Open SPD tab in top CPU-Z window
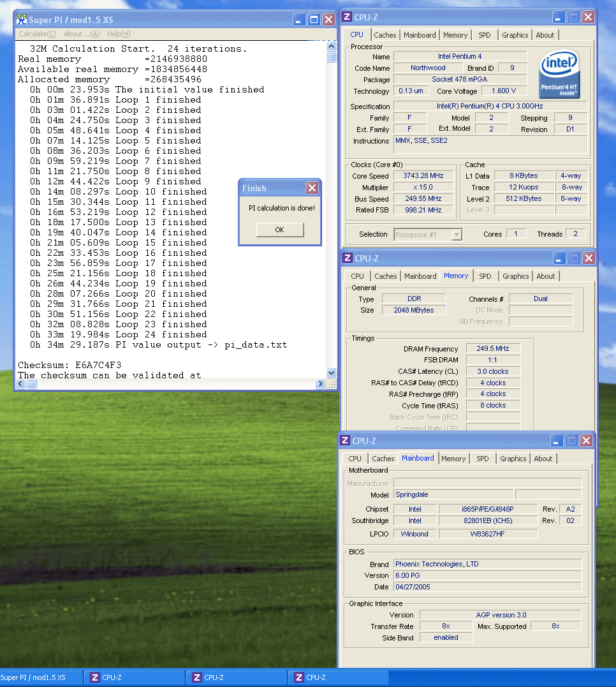Viewport: 616px width, 687px height. coord(484,35)
